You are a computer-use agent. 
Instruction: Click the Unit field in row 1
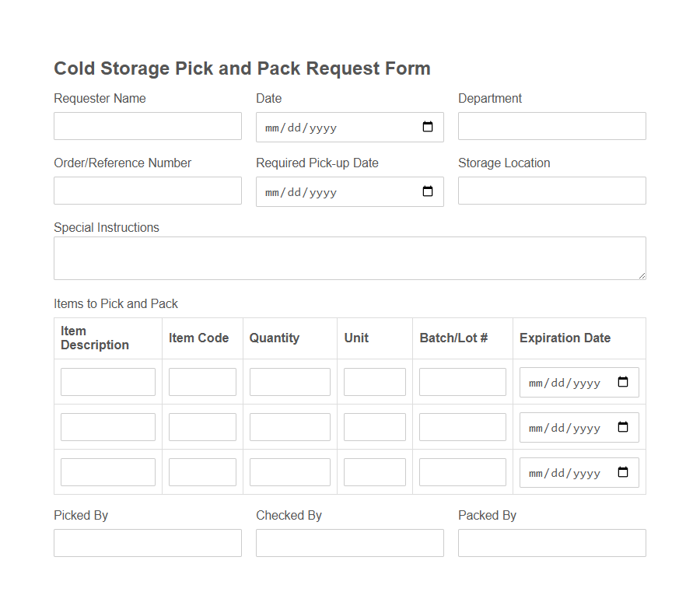pos(374,381)
